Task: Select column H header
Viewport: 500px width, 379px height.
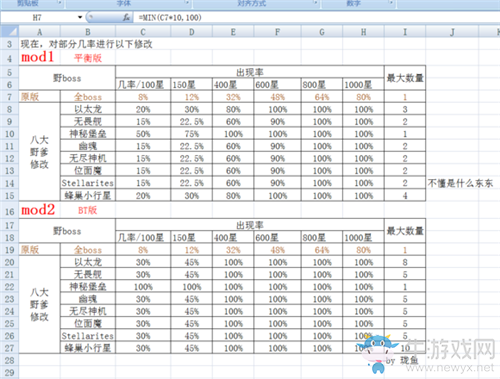Action: 363,32
